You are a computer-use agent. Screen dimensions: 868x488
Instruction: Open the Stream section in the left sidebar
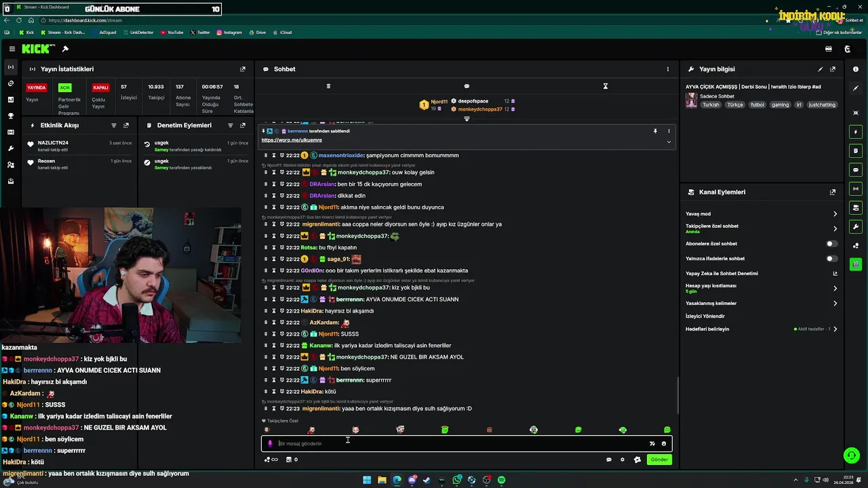point(10,67)
